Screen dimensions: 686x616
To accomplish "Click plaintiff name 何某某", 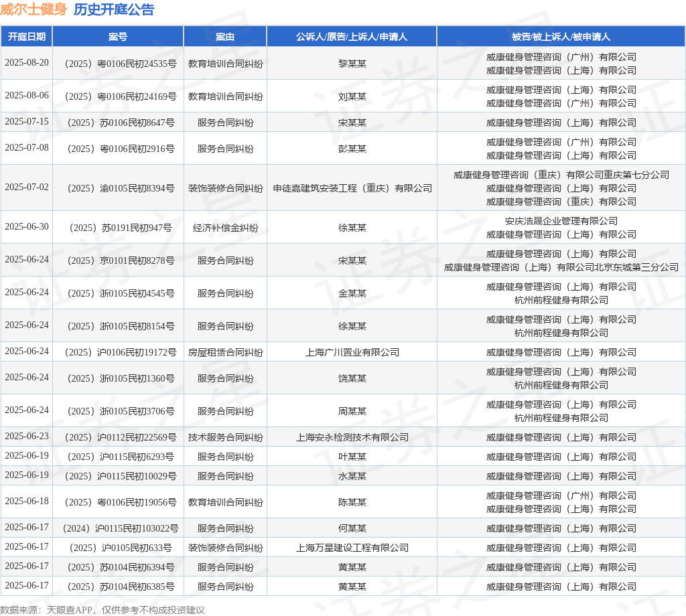I will coord(352,528).
